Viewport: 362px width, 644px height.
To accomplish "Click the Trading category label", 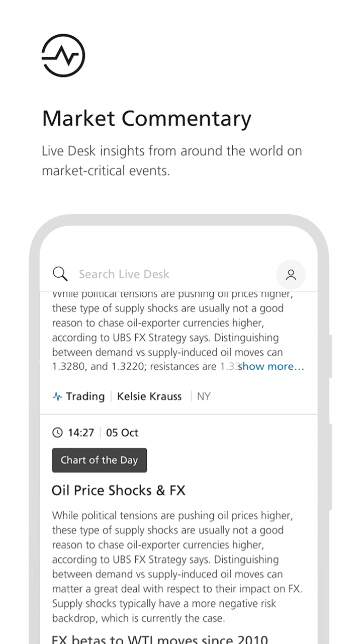I will pos(85,396).
